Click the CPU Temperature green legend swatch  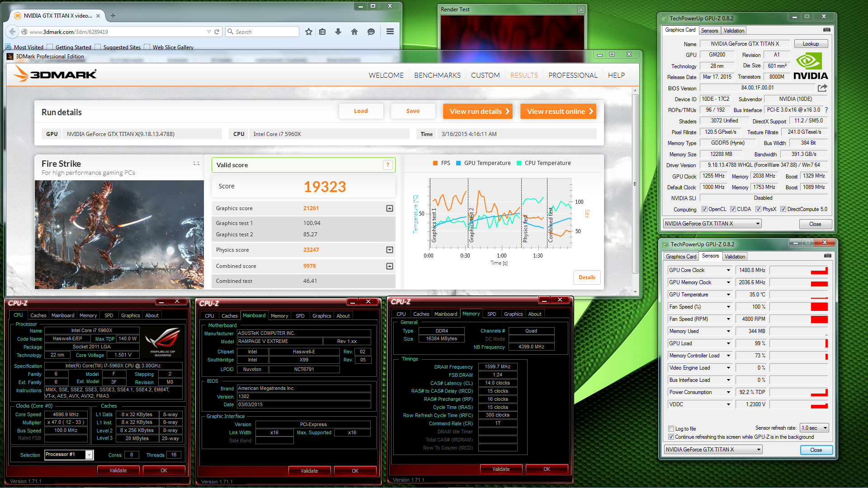519,163
